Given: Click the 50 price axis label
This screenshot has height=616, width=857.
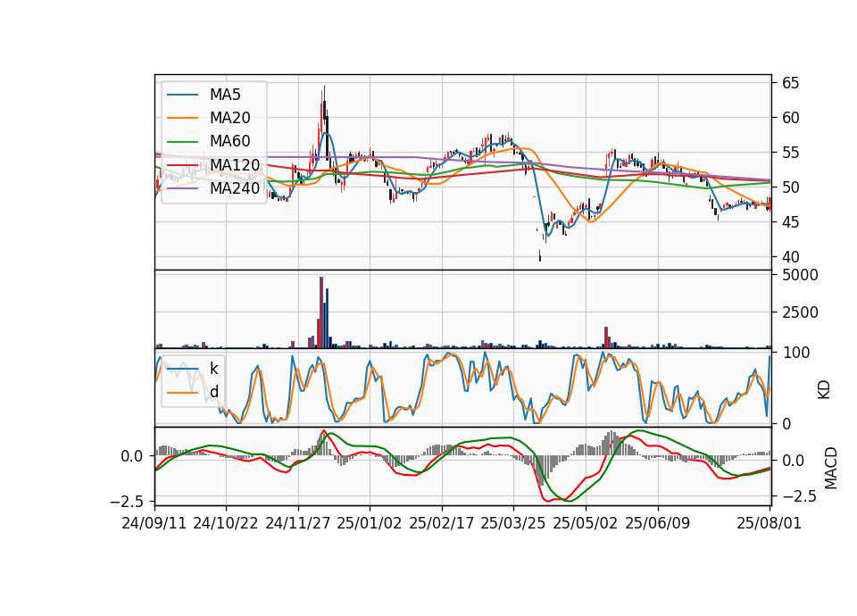Looking at the screenshot, I should (x=791, y=187).
